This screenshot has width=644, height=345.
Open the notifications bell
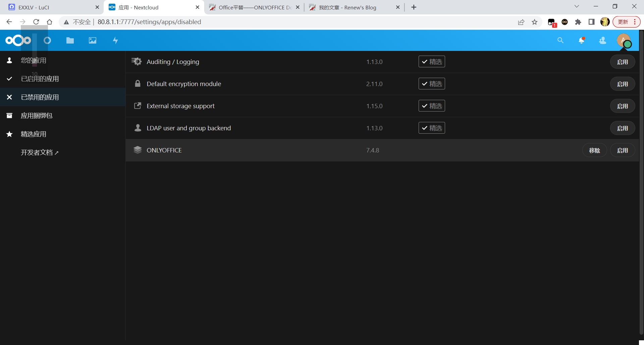581,41
